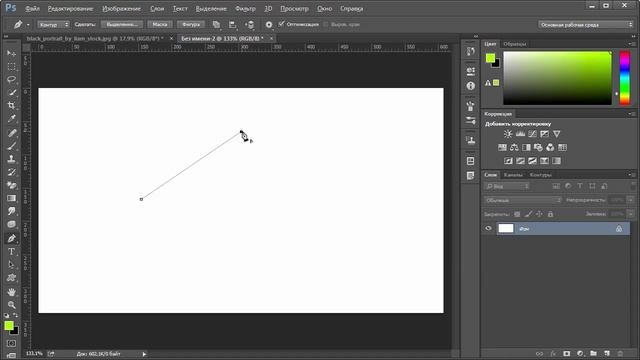Open layer filter type dropdown
Viewport: 640px width, 360px height.
[507, 186]
